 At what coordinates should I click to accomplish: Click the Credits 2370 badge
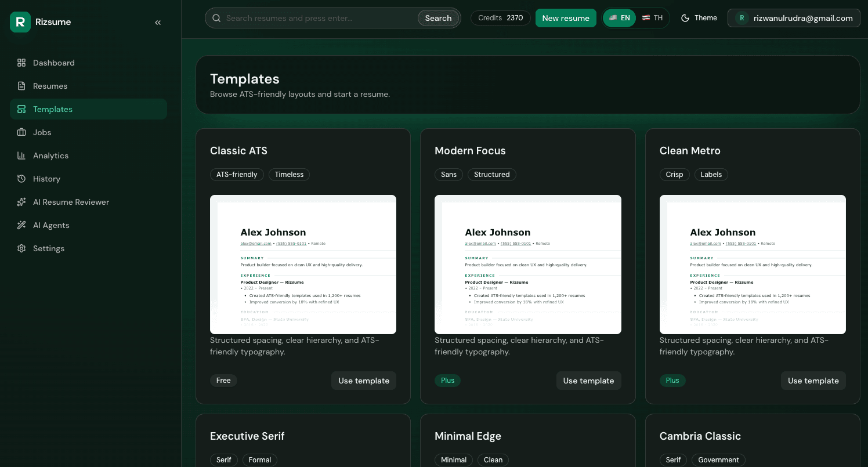[501, 18]
